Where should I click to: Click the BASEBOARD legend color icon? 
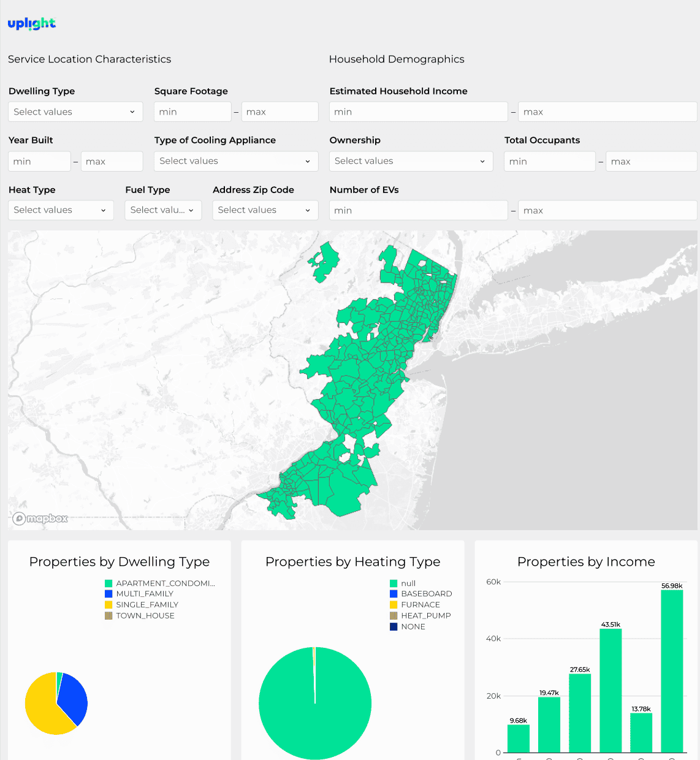click(394, 594)
